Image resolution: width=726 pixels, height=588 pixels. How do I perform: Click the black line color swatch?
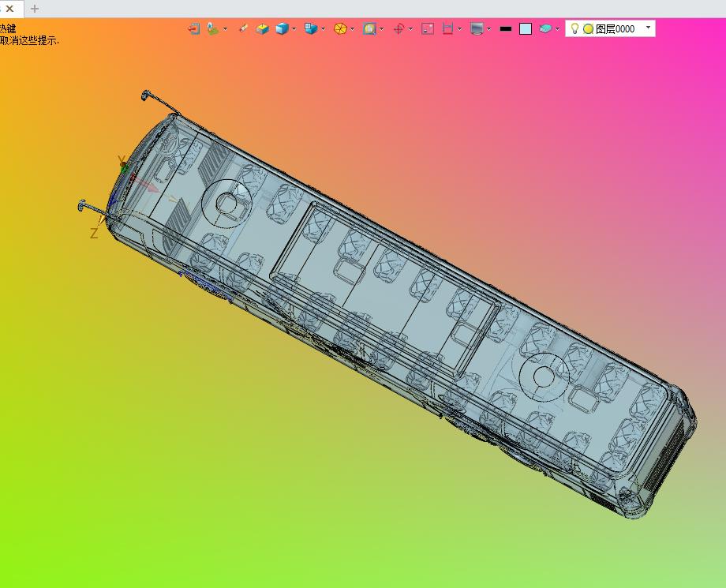point(506,28)
